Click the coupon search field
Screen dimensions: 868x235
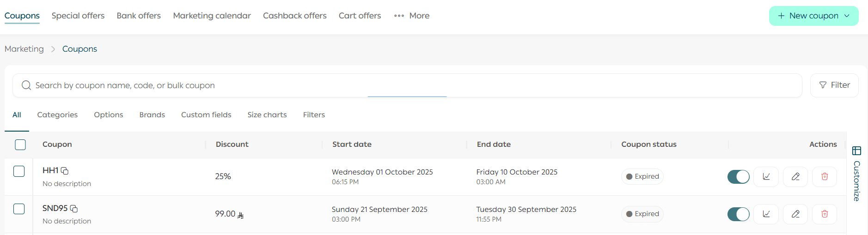click(407, 85)
